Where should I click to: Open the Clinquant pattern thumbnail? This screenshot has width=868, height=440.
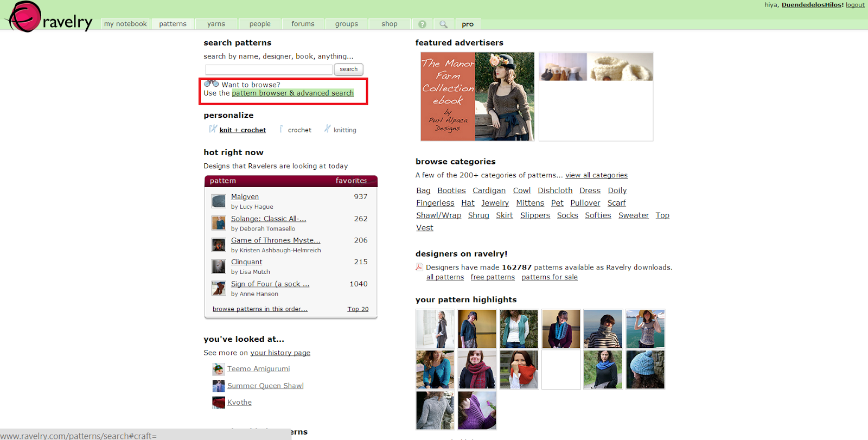pyautogui.click(x=219, y=266)
